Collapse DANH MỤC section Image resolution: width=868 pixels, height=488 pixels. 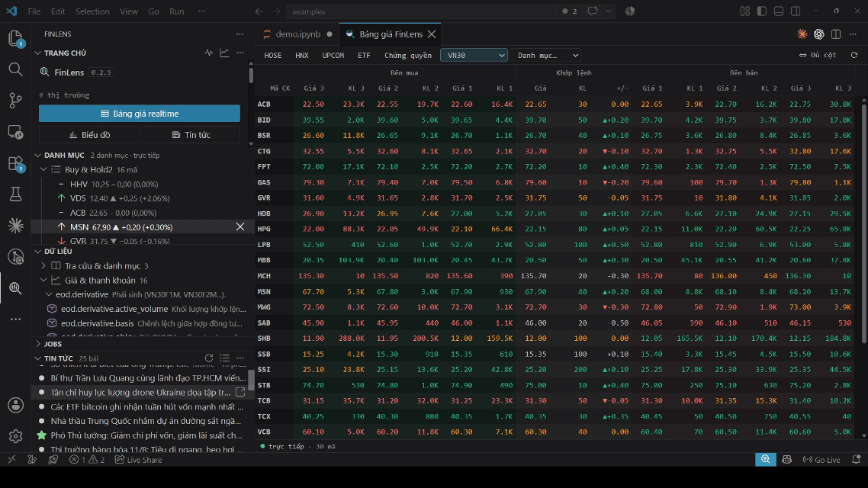37,156
